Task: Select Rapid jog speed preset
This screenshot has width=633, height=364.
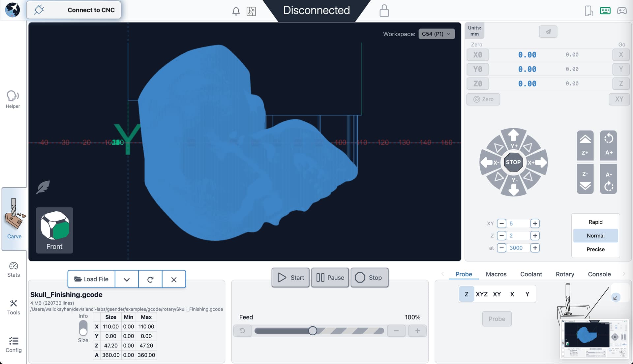Action: click(595, 222)
